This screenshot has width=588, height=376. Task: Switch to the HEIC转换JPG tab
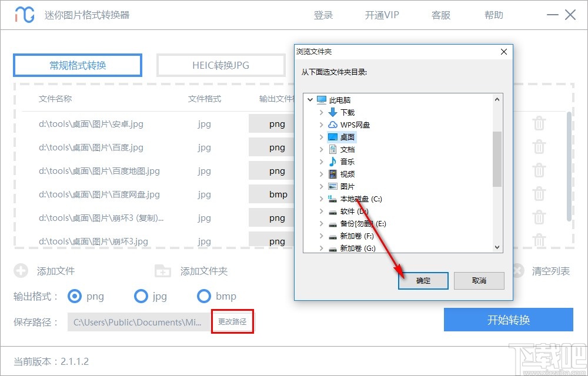(219, 65)
